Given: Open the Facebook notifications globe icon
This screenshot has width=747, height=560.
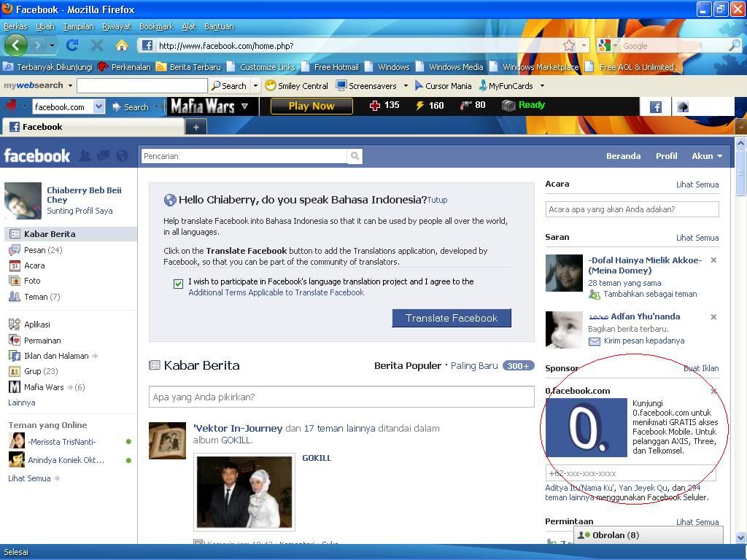Looking at the screenshot, I should click(122, 155).
